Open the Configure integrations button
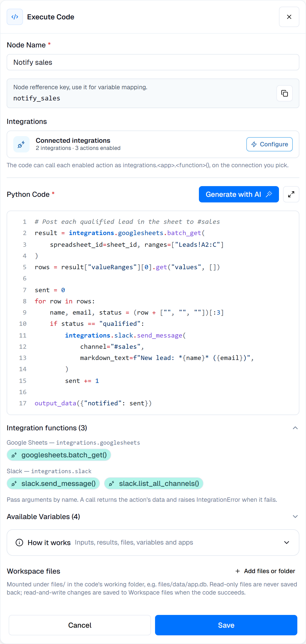 point(270,144)
